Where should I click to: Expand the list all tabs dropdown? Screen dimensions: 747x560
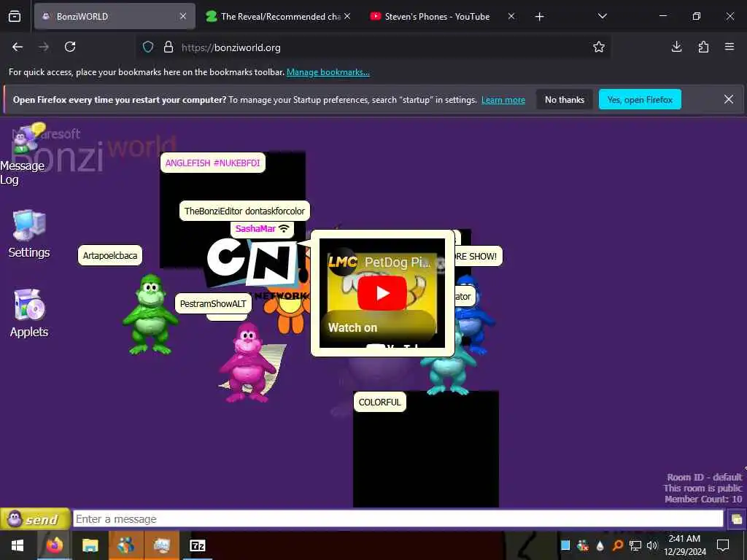pyautogui.click(x=602, y=16)
